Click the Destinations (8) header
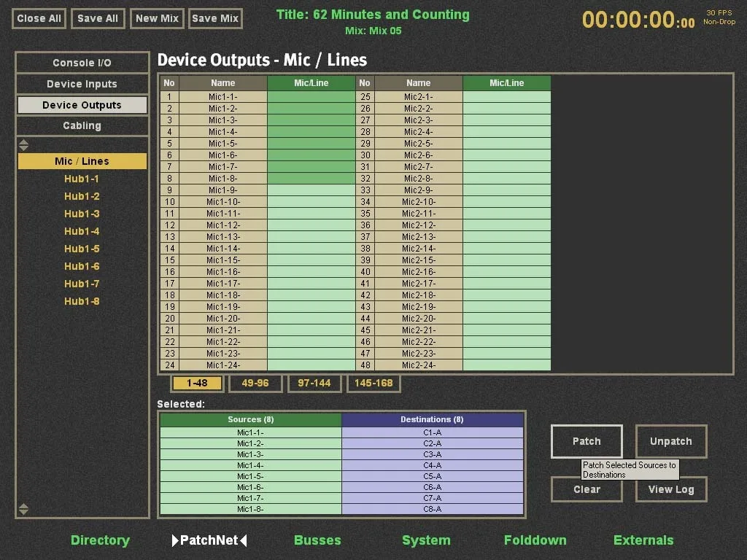The width and height of the screenshot is (747, 560). click(x=432, y=419)
